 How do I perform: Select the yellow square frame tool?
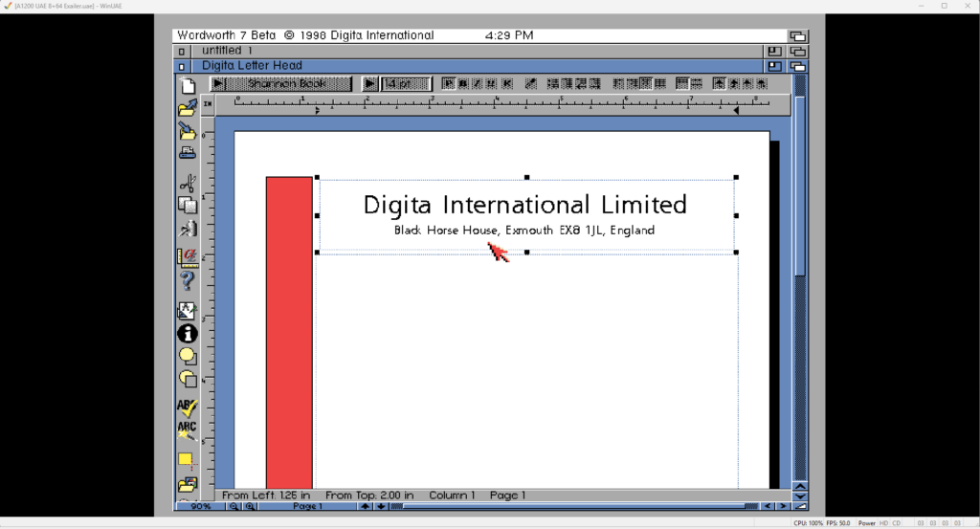click(x=187, y=461)
